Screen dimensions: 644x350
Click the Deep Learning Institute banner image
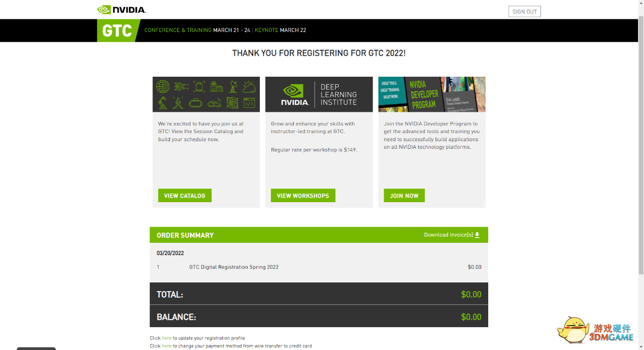pos(319,94)
